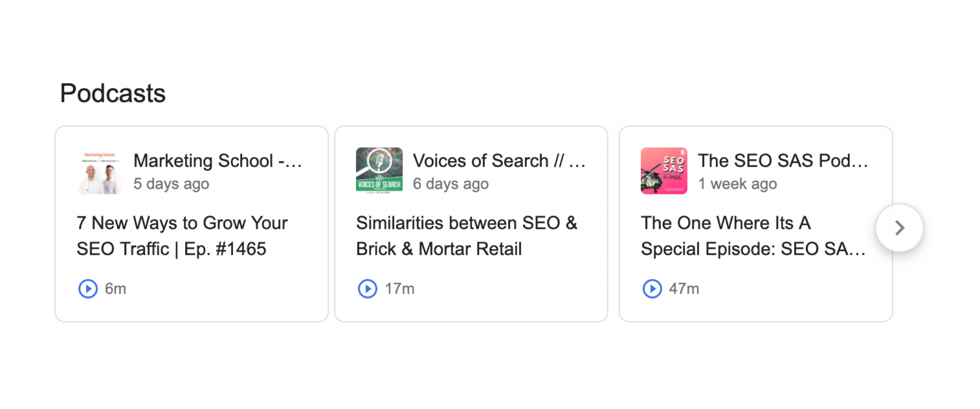Open 'The One Where Its A Special Episode'
The height and width of the screenshot is (409, 980).
tap(753, 236)
